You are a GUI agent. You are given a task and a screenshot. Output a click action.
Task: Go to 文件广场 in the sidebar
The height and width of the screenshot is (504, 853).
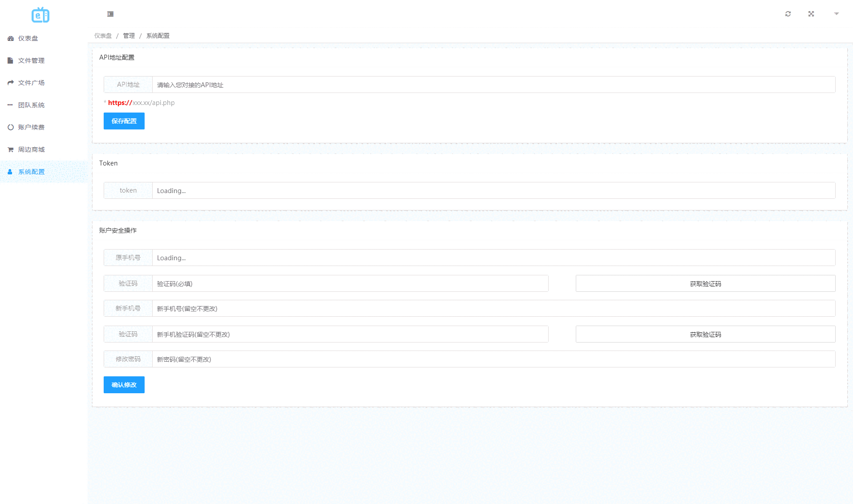(x=44, y=83)
